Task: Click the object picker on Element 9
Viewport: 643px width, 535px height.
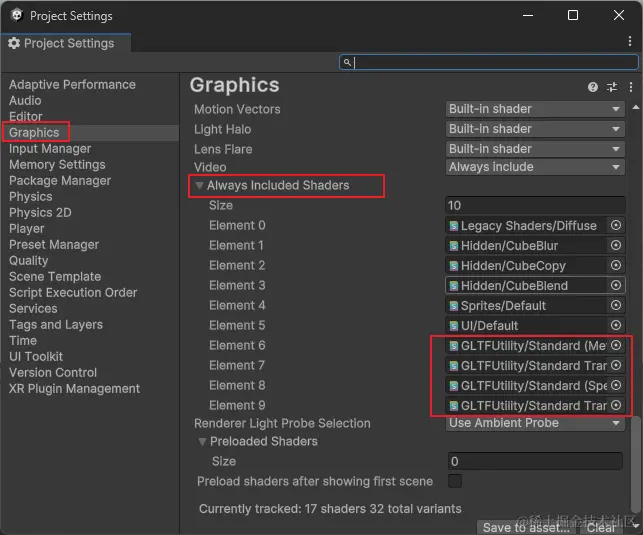Action: click(x=616, y=405)
